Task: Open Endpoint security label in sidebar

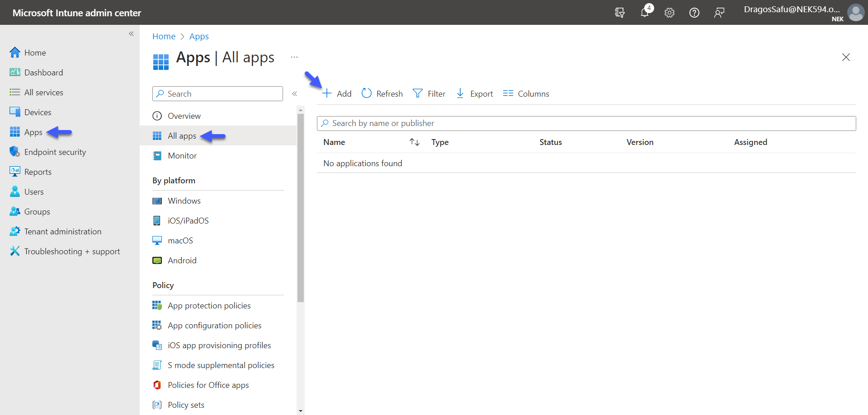Action: pyautogui.click(x=55, y=152)
